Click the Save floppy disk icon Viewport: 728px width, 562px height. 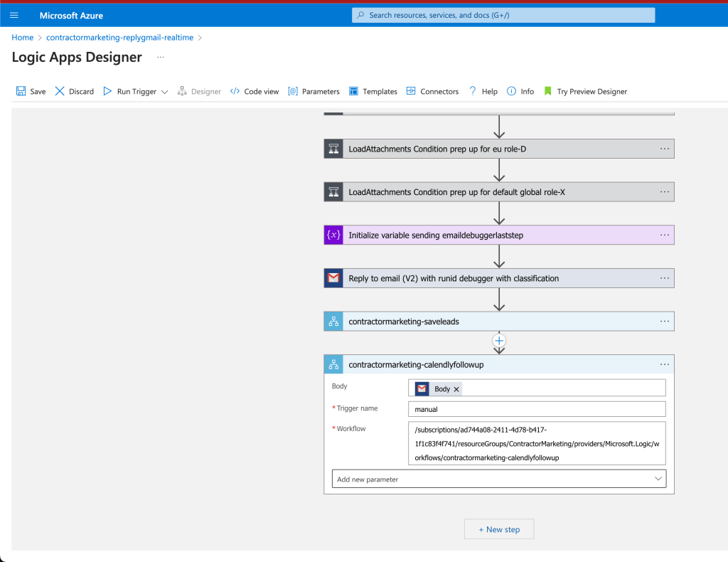21,91
